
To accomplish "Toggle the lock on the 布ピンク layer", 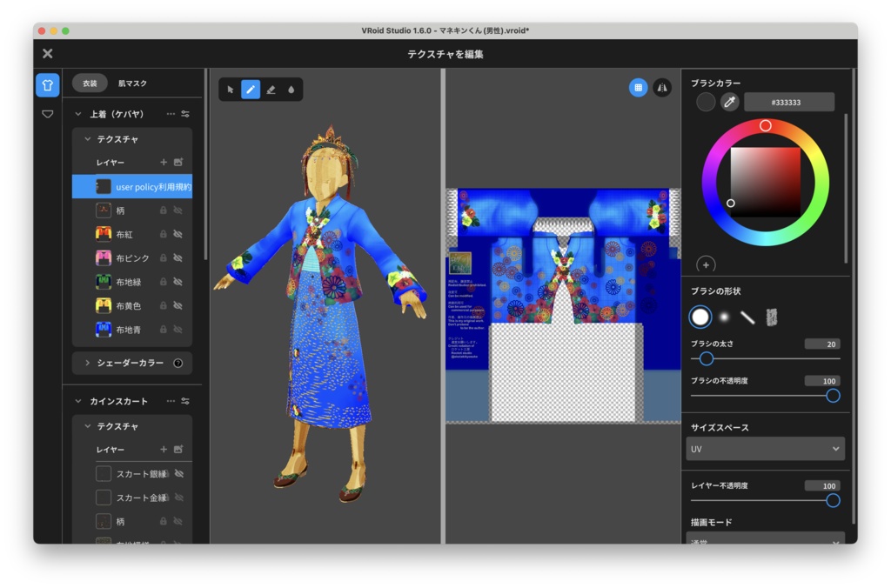I will click(x=163, y=258).
